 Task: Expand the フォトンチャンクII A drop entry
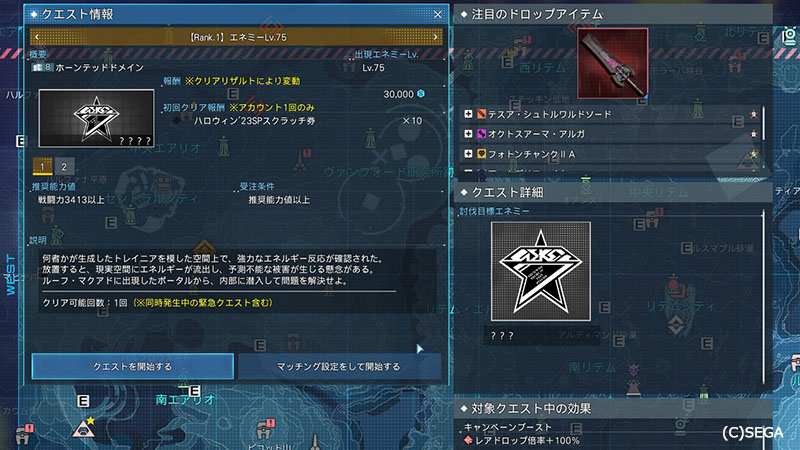(468, 154)
